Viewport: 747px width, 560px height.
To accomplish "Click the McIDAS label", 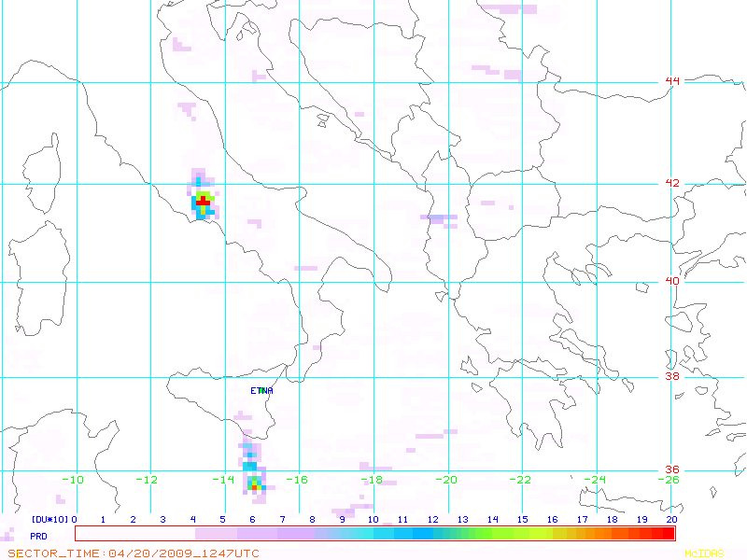I will pos(704,553).
